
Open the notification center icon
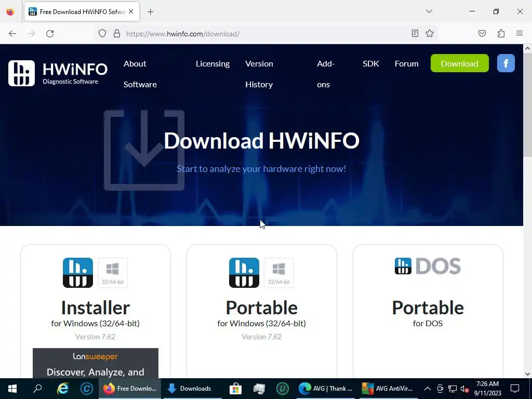pos(515,389)
